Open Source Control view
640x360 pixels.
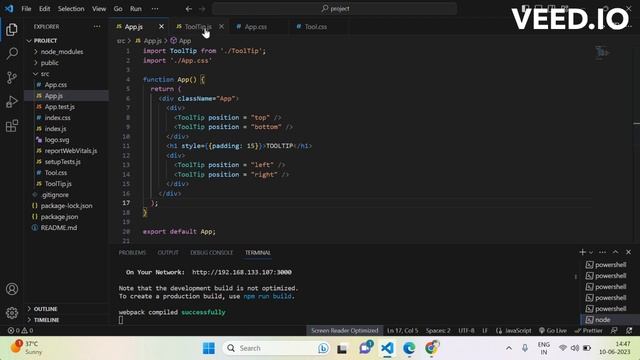pyautogui.click(x=12, y=78)
